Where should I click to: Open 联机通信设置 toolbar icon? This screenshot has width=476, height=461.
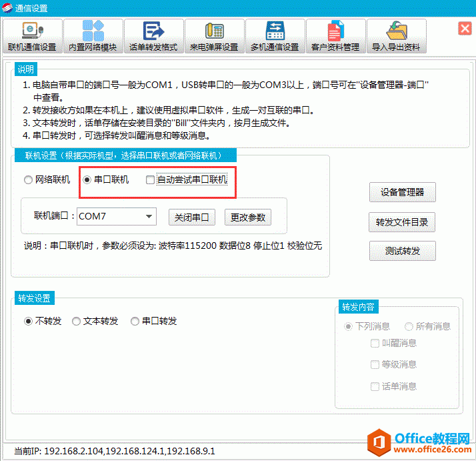pos(33,36)
